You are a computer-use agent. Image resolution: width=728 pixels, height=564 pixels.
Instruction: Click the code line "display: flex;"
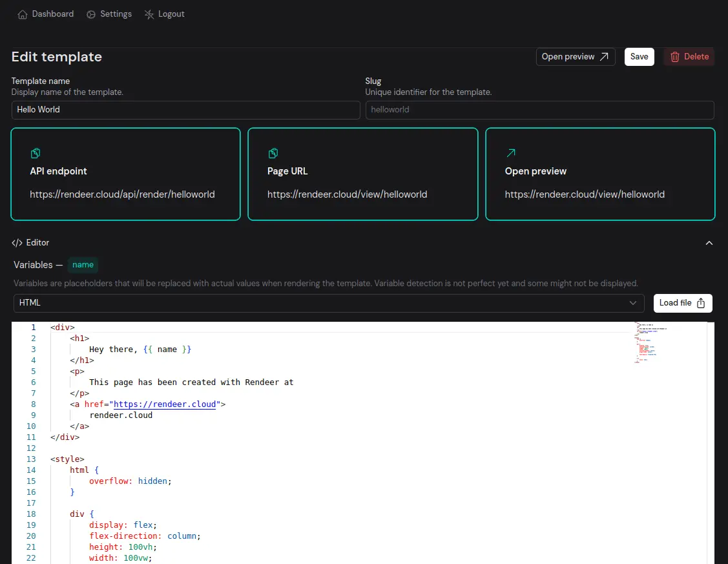123,525
